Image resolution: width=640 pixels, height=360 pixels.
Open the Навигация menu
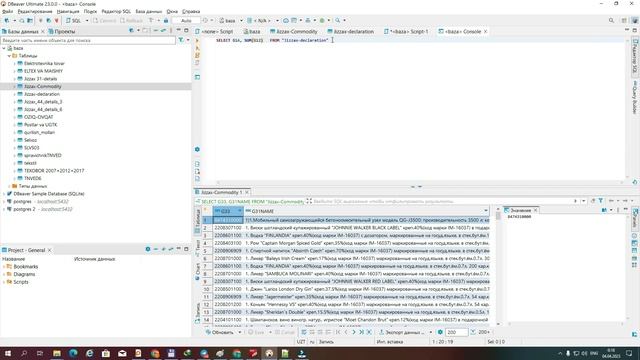tap(68, 11)
